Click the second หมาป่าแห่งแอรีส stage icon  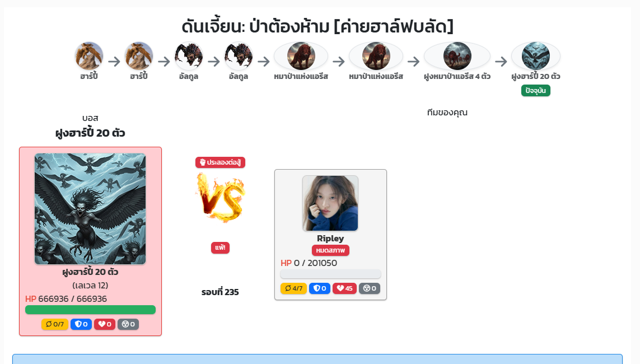376,56
